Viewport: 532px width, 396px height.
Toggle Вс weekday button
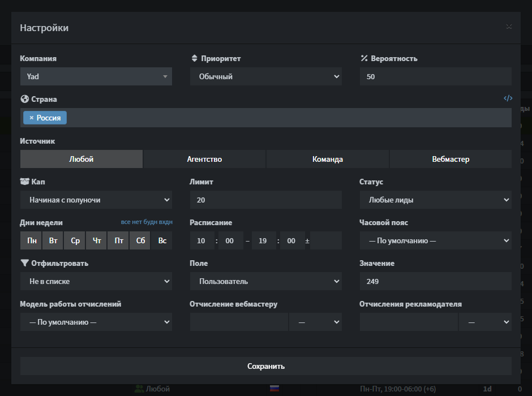[162, 240]
